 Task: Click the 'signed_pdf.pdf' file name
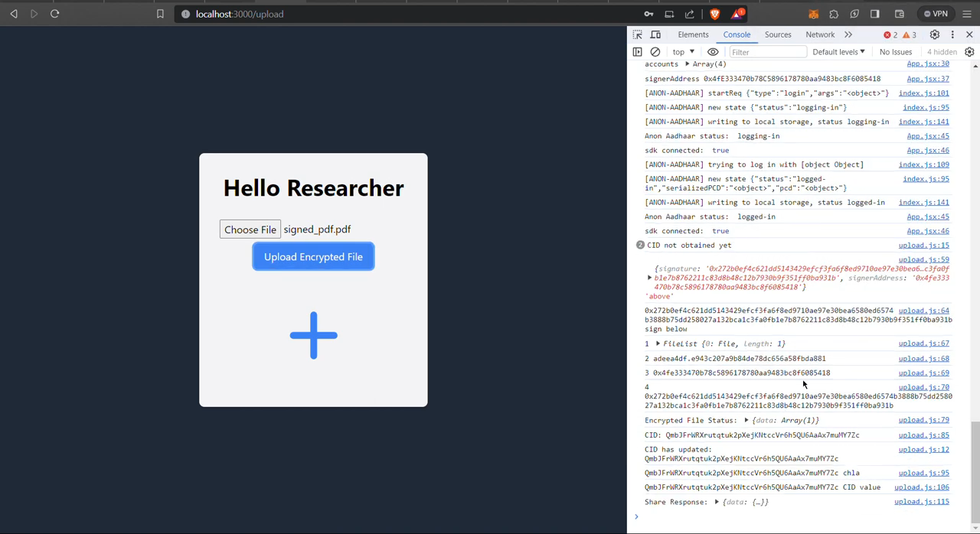click(x=317, y=230)
